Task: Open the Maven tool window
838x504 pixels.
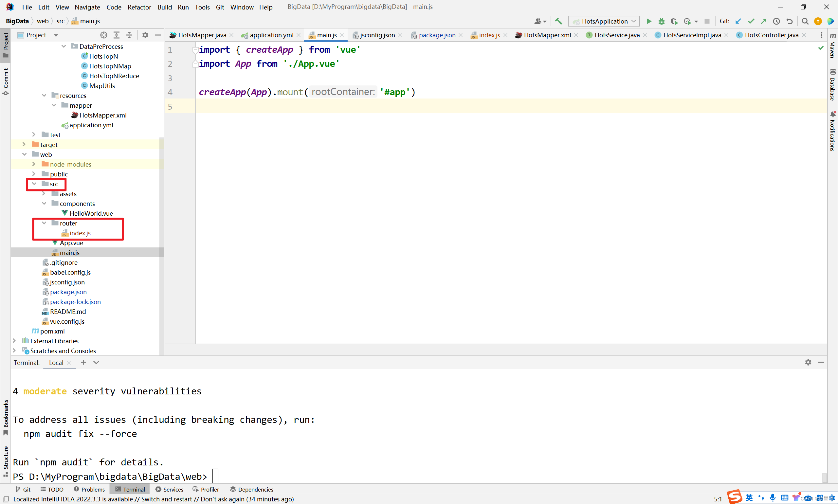Action: click(832, 46)
